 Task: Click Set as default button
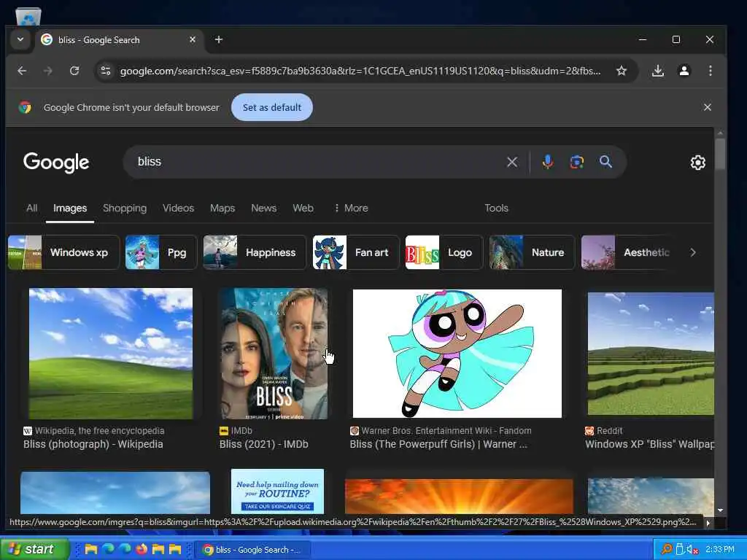click(272, 107)
